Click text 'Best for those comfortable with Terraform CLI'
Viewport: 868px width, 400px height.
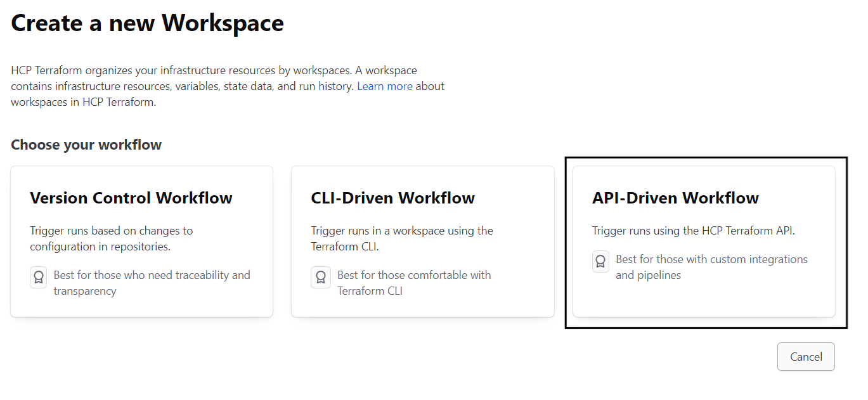pyautogui.click(x=414, y=283)
